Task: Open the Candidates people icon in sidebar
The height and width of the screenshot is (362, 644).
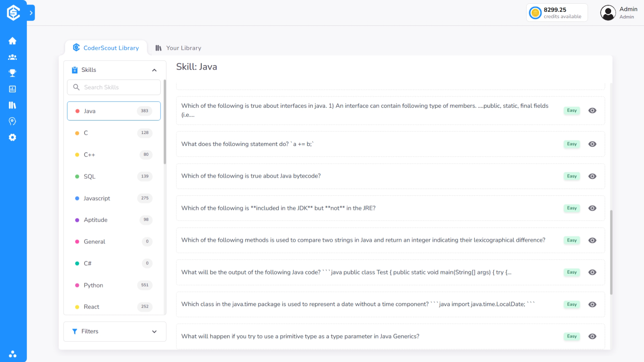Action: [x=12, y=57]
